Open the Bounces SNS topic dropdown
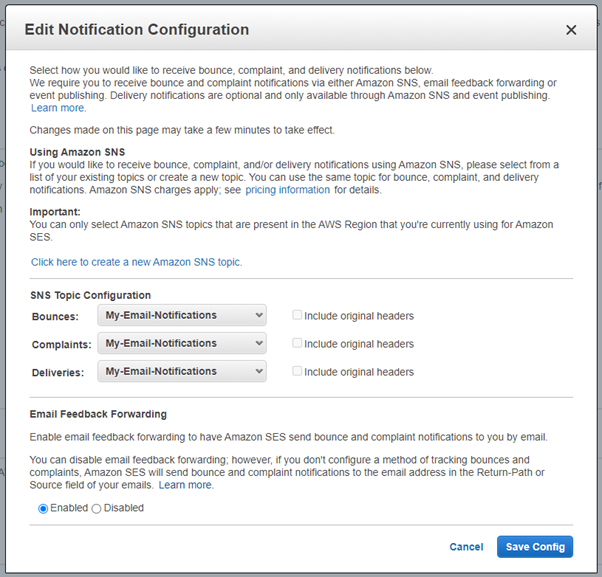This screenshot has width=602, height=577. point(182,316)
